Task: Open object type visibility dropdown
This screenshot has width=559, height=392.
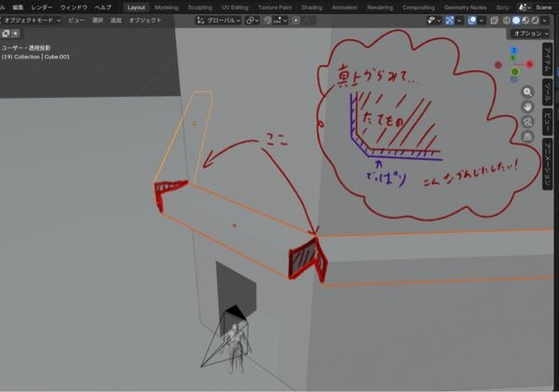Action: (434, 20)
